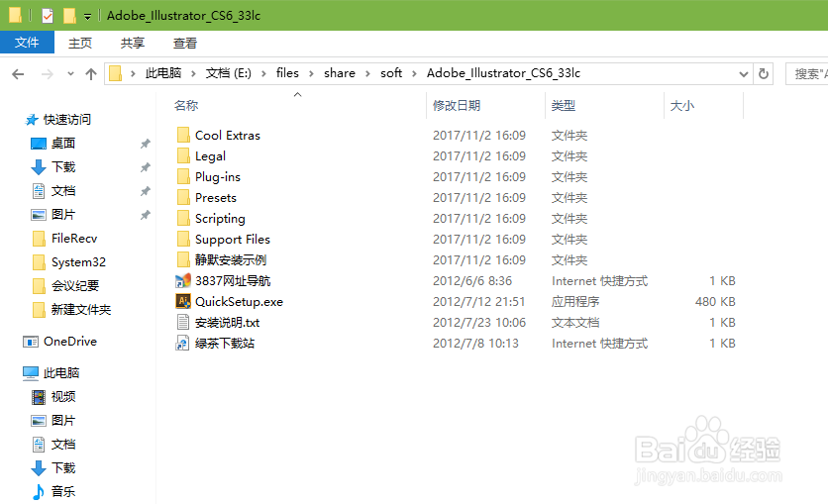Open the 共享 ribbon tab
Image resolution: width=828 pixels, height=504 pixels.
[133, 43]
